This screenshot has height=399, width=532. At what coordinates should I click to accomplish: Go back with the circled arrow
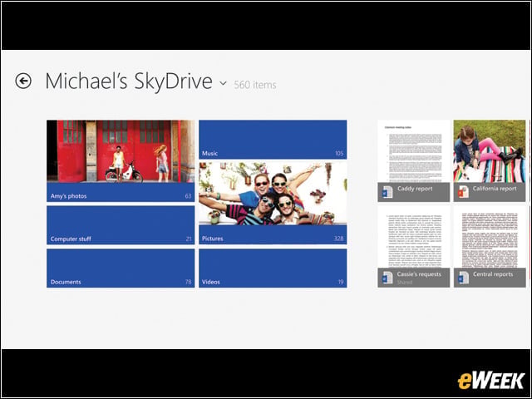pos(23,81)
